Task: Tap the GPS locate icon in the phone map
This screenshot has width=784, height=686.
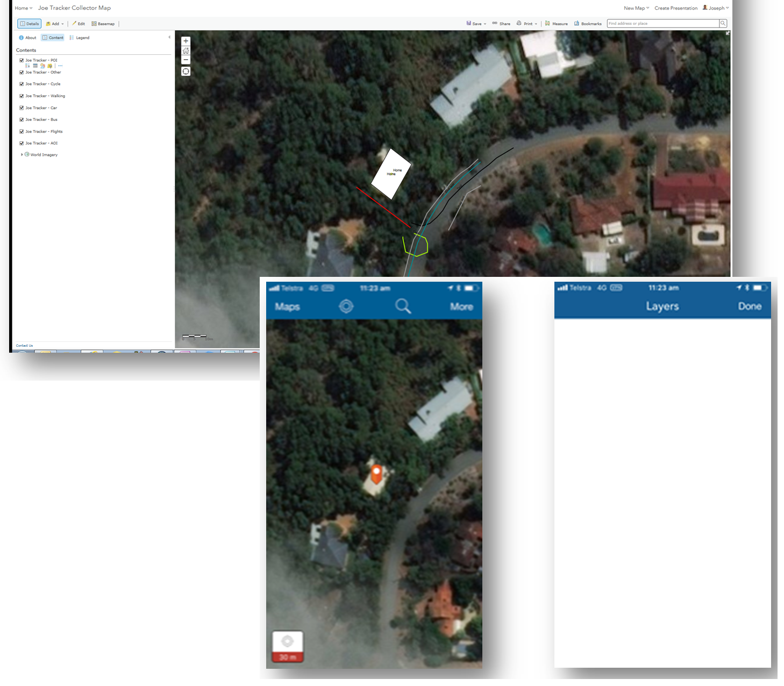Action: point(346,306)
